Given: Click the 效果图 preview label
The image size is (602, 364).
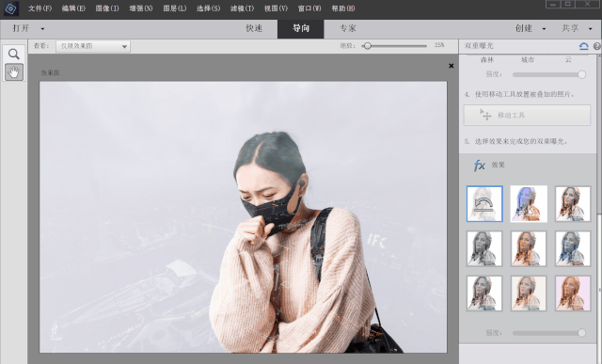Looking at the screenshot, I should (50, 73).
